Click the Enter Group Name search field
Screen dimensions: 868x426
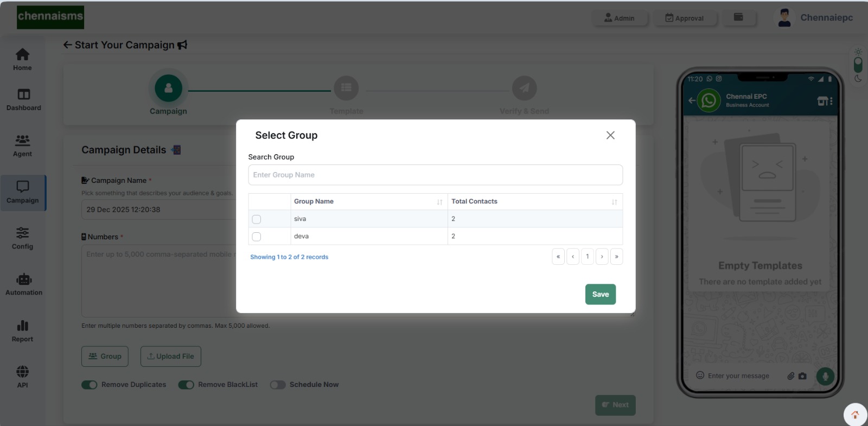[x=435, y=175]
